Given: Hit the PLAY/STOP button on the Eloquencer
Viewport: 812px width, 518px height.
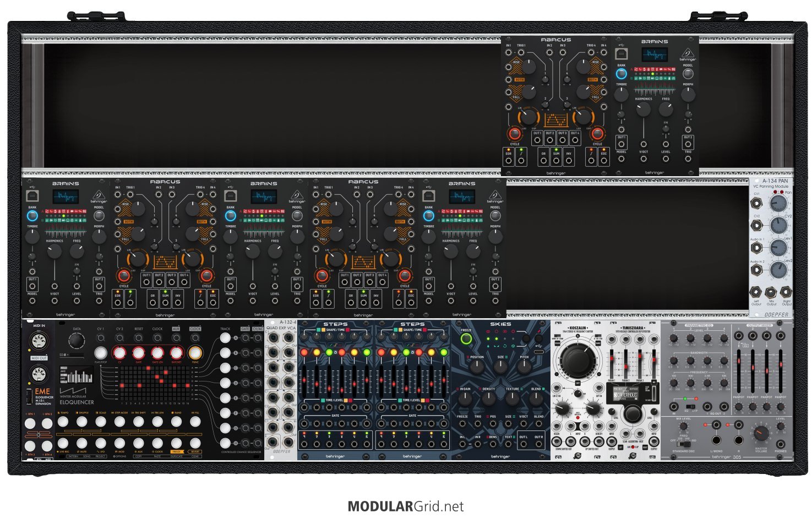Looking at the screenshot, I should (100, 353).
